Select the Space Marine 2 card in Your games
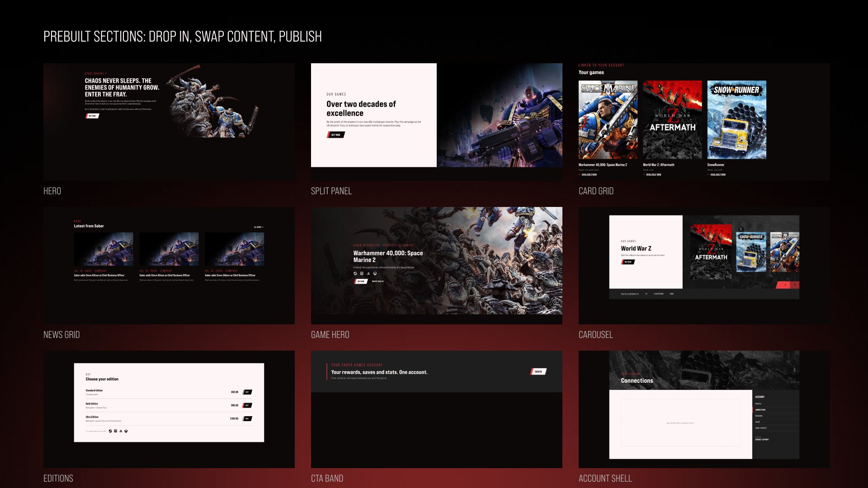This screenshot has width=868, height=488. 608,128
